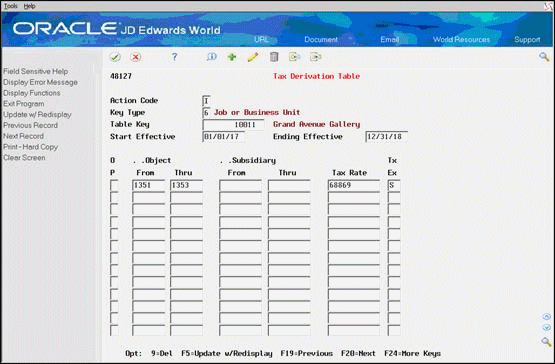
Task: Open the URL header link
Action: click(x=261, y=39)
